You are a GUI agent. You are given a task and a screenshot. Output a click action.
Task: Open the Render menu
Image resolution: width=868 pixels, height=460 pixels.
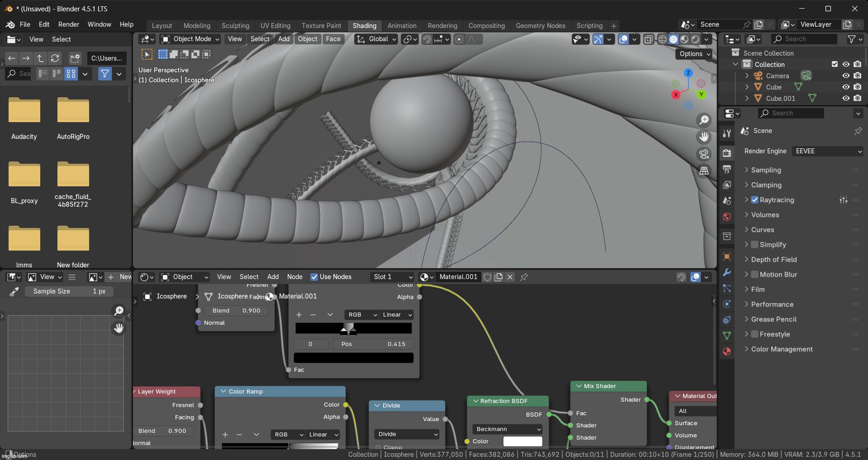68,24
